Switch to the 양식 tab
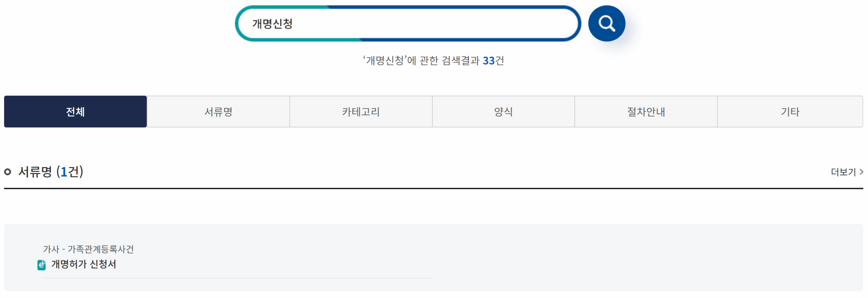 (x=503, y=112)
